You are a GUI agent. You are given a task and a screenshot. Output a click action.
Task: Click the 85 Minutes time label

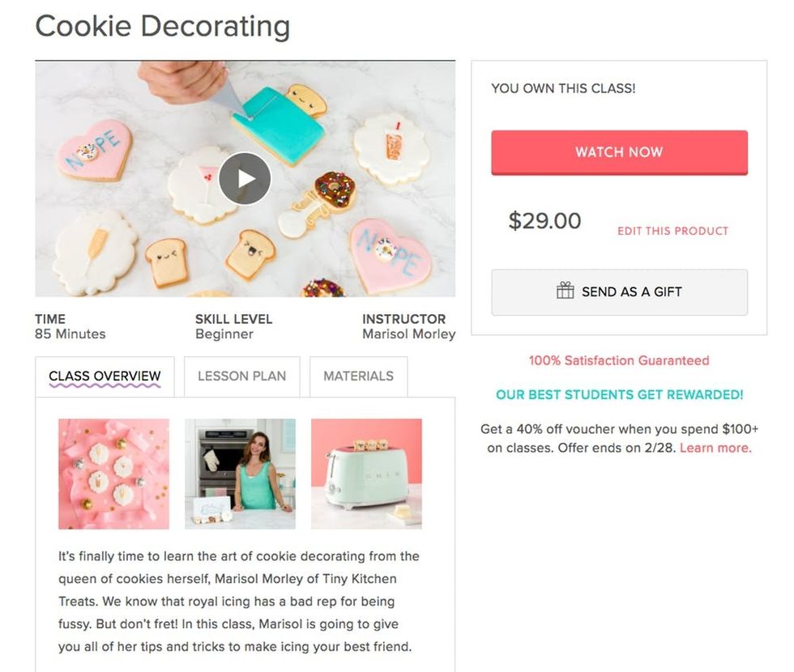pos(70,334)
